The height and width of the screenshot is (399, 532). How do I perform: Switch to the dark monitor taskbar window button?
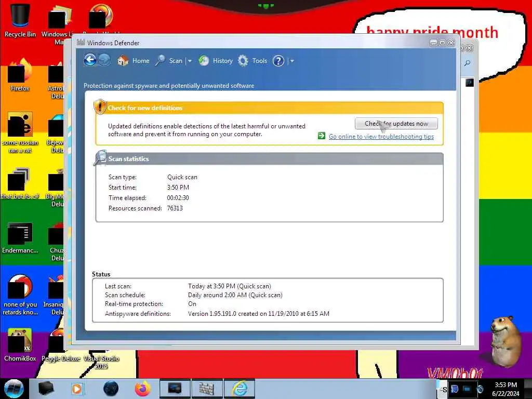click(x=175, y=389)
